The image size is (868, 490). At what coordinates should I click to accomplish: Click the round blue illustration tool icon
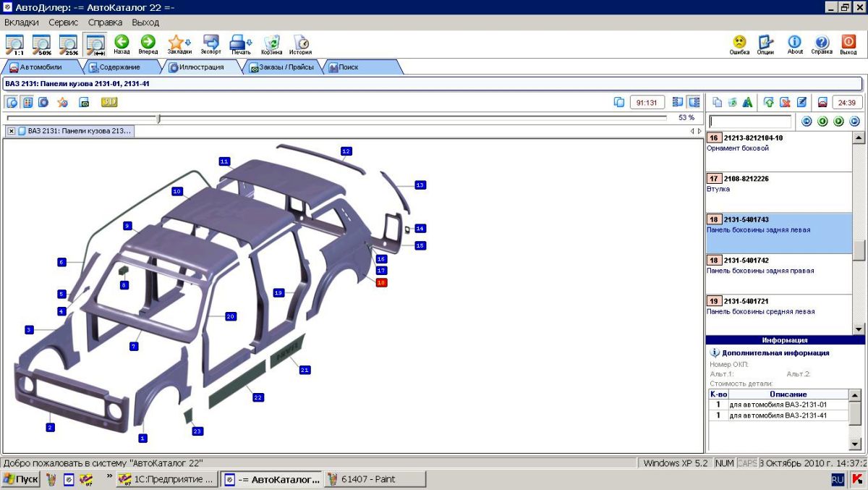coord(43,102)
